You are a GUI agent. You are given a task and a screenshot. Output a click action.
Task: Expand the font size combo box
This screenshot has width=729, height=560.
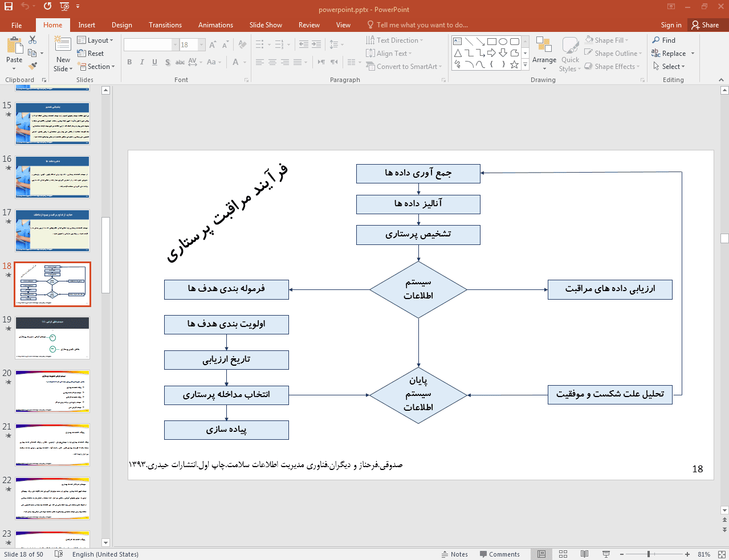pos(202,44)
